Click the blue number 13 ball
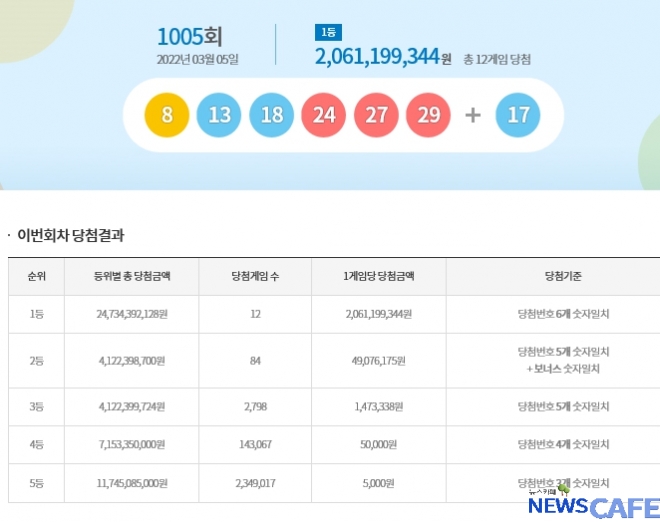The height and width of the screenshot is (522, 660). [x=220, y=115]
